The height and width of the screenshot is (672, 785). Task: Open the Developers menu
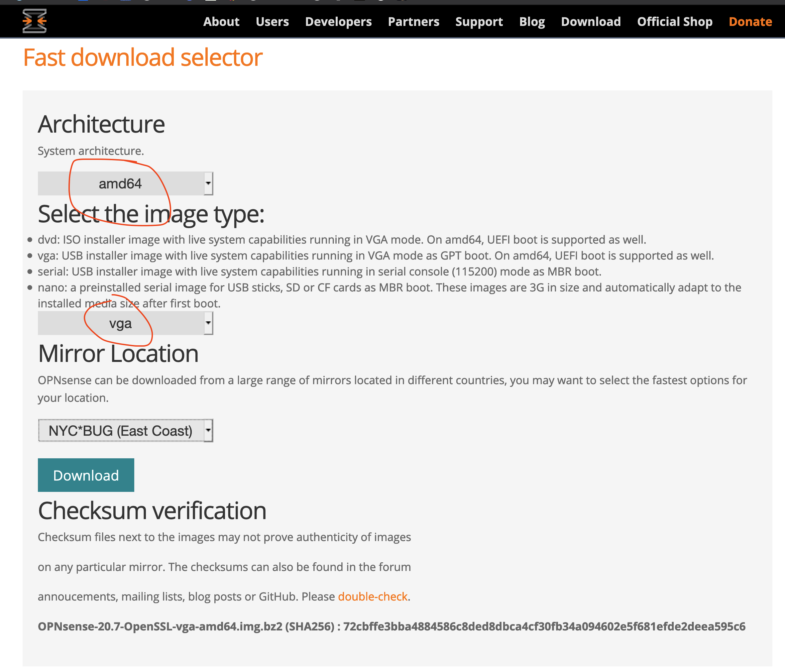pyautogui.click(x=338, y=22)
